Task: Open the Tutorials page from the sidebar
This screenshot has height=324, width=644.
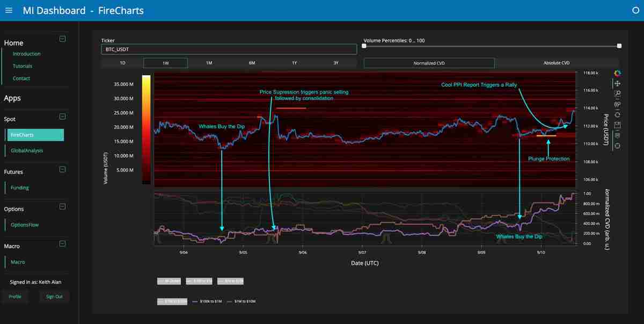Action: pyautogui.click(x=23, y=66)
